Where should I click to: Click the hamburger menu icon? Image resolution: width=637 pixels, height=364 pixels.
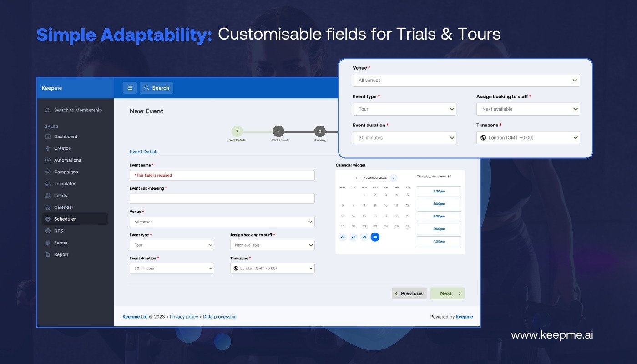click(x=130, y=88)
